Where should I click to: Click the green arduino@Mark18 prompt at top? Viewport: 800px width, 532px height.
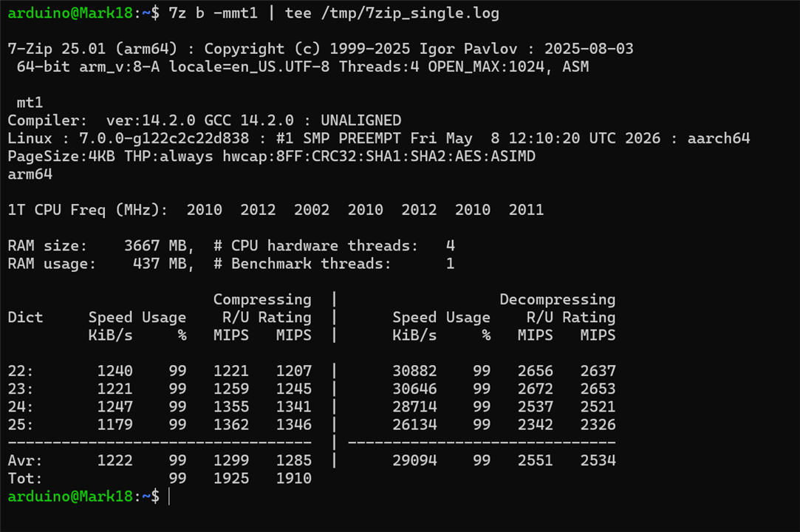(70, 13)
